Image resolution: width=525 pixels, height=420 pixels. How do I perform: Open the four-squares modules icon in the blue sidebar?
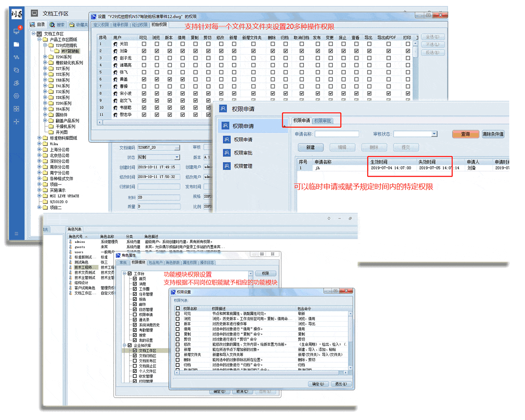click(x=16, y=109)
